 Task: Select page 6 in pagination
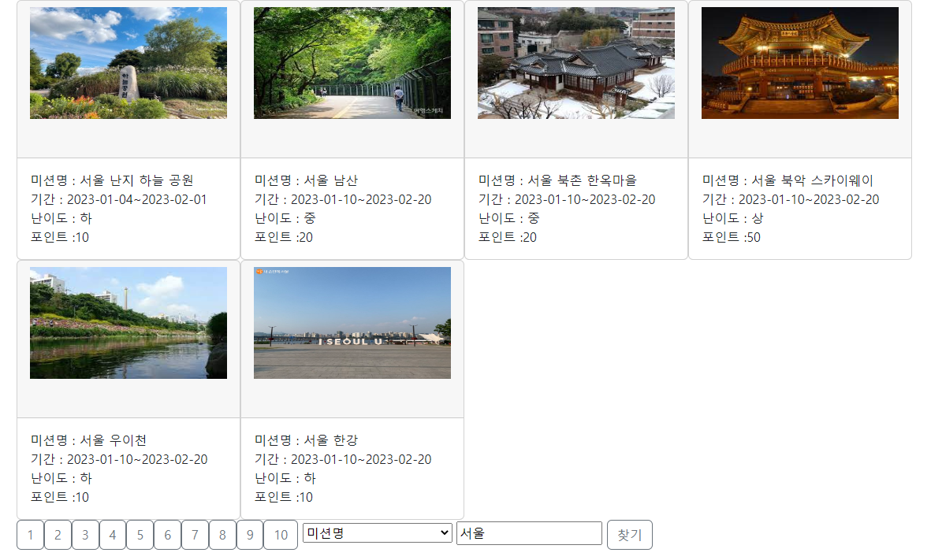tap(167, 535)
